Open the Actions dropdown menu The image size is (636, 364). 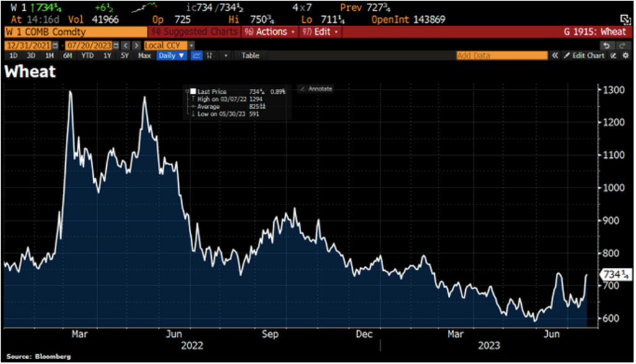270,32
